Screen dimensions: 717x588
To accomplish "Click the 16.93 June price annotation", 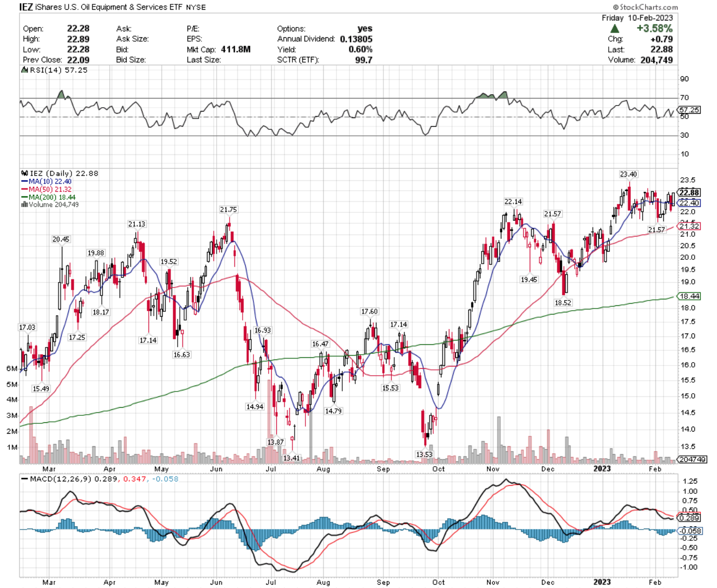I will click(x=262, y=330).
